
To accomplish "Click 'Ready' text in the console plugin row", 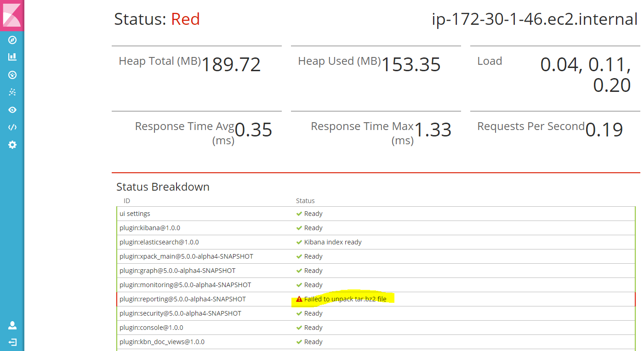I will click(x=313, y=328).
